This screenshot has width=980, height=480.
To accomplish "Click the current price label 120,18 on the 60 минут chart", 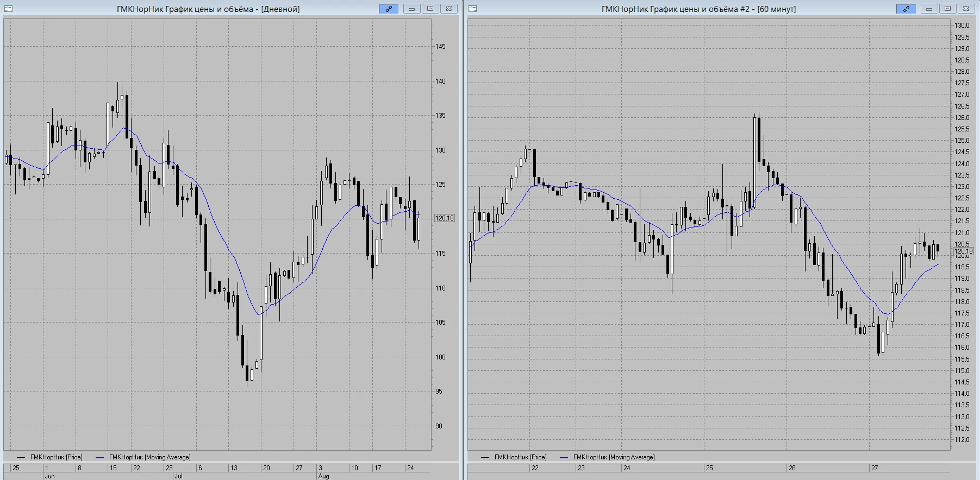I will coord(964,251).
